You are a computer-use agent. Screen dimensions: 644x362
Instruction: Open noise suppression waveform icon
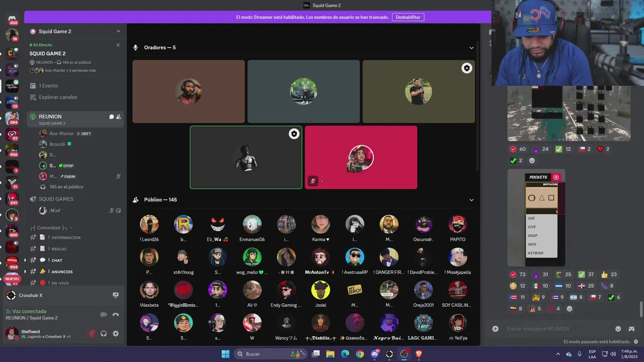pyautogui.click(x=103, y=314)
